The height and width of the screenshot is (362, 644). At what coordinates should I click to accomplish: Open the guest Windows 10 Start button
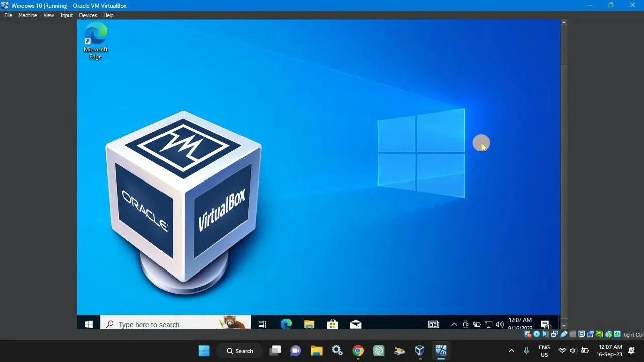click(89, 324)
